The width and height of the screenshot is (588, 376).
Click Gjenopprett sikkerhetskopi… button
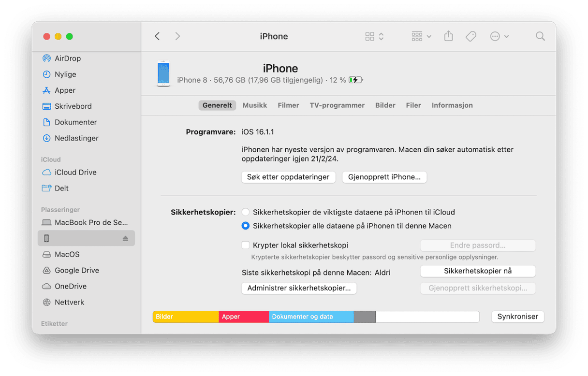click(x=478, y=288)
